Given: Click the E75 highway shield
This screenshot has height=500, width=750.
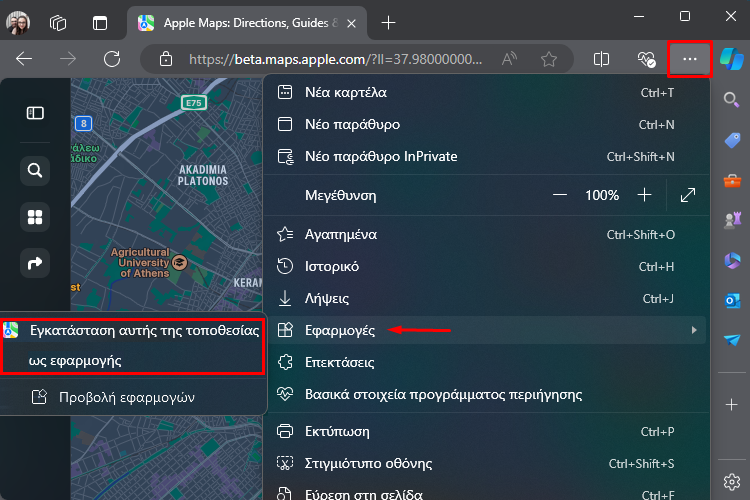Looking at the screenshot, I should 194,102.
